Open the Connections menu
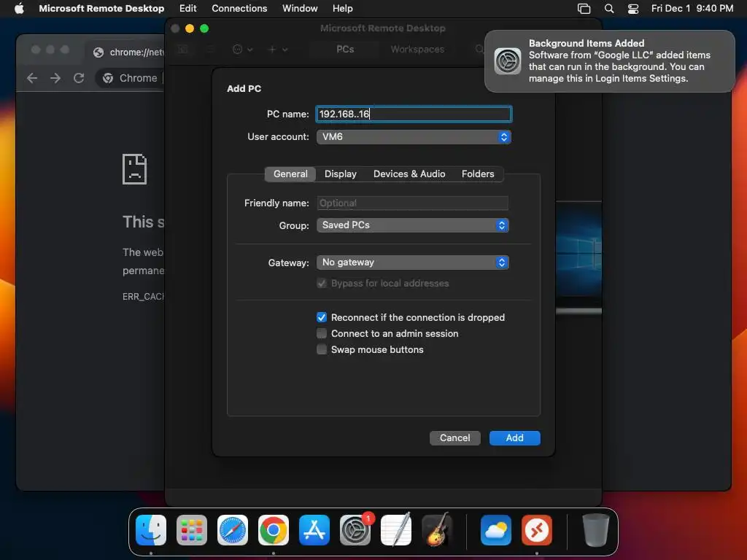747x560 pixels. [239, 8]
